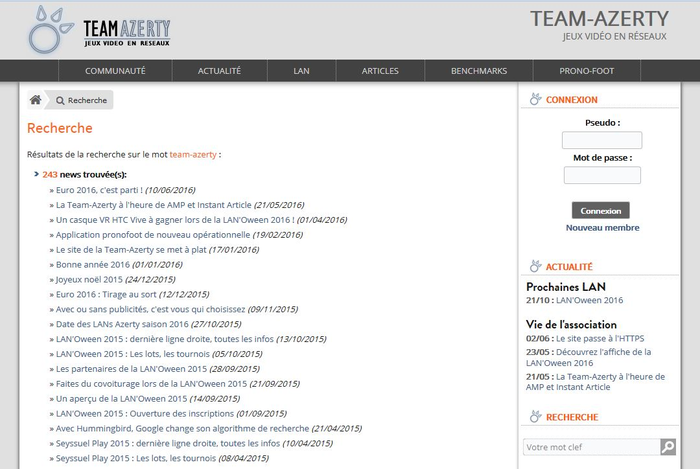Click the Connexion button

click(601, 211)
